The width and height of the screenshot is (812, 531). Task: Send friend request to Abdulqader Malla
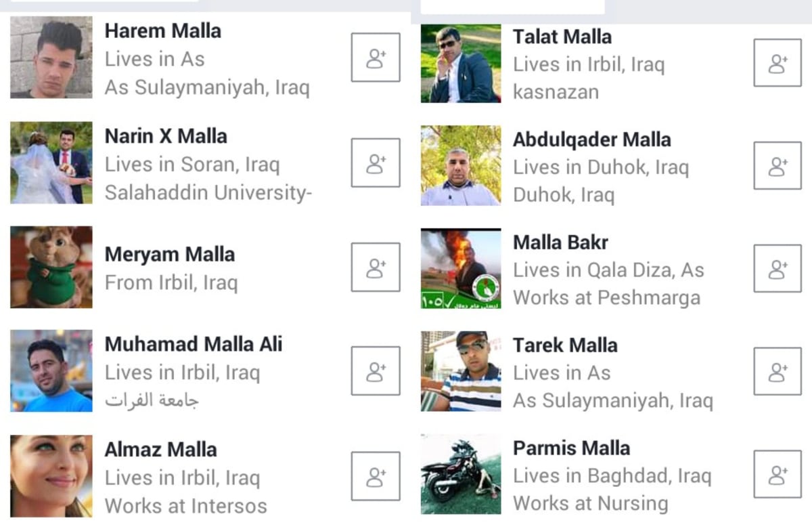(777, 165)
